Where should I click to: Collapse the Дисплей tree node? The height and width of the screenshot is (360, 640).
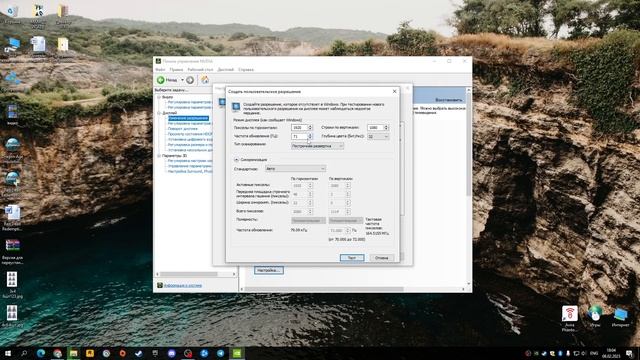(x=159, y=113)
